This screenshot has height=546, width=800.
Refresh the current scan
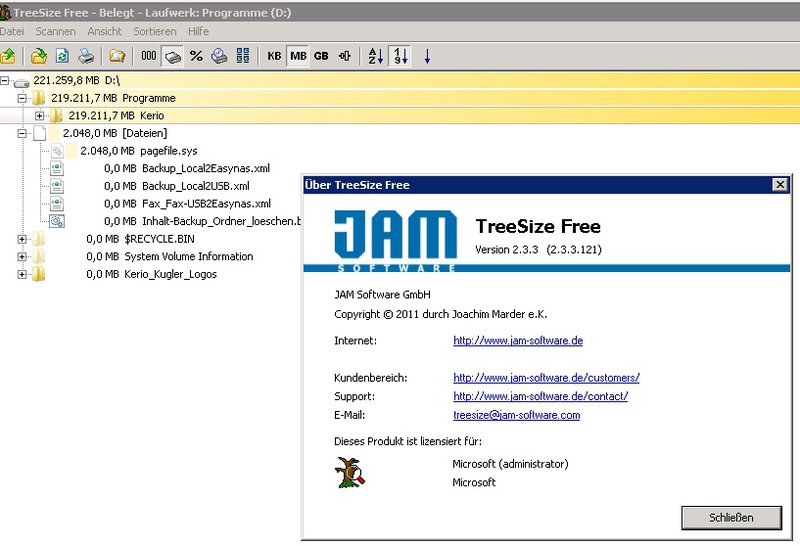coord(62,56)
